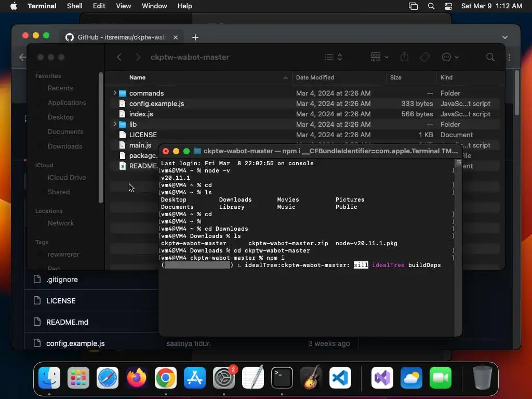The height and width of the screenshot is (399, 532).
Task: Click Size column header
Action: pyautogui.click(x=395, y=78)
